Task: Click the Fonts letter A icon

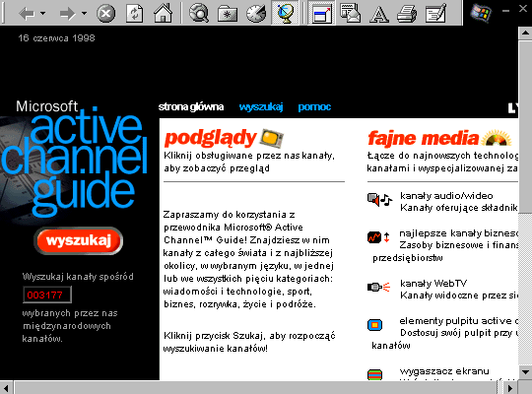Action: (x=379, y=14)
